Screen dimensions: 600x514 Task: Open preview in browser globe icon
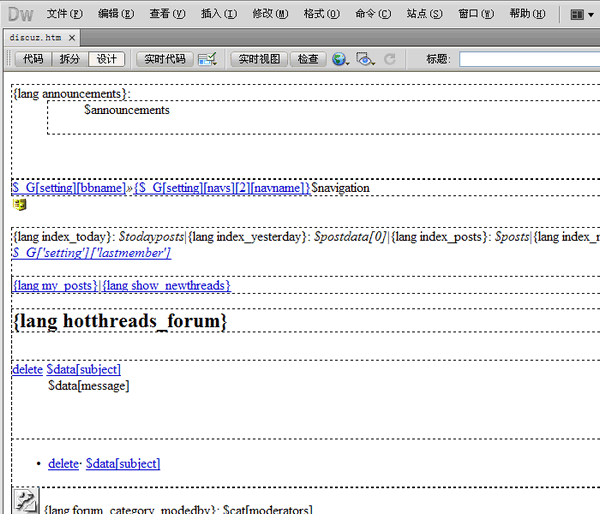340,59
